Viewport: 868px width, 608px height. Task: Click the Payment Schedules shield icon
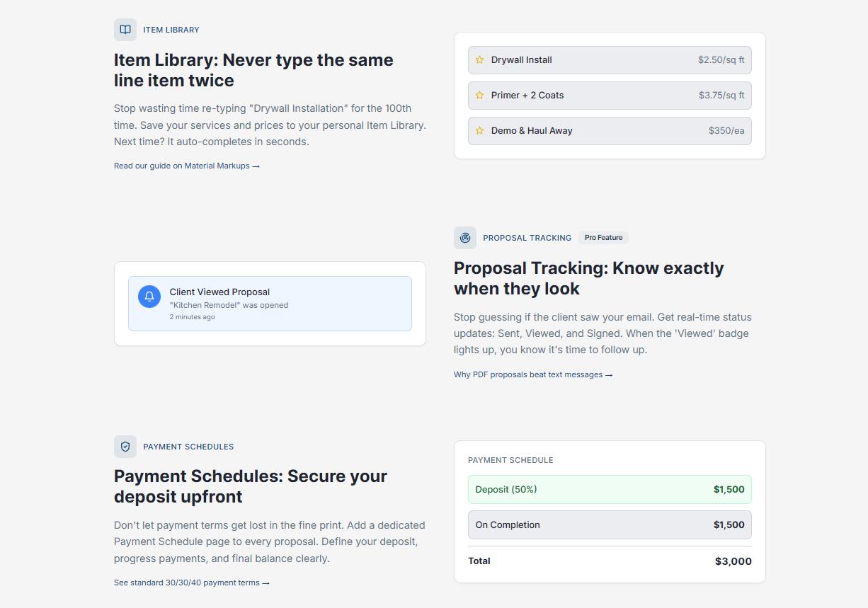coord(125,447)
